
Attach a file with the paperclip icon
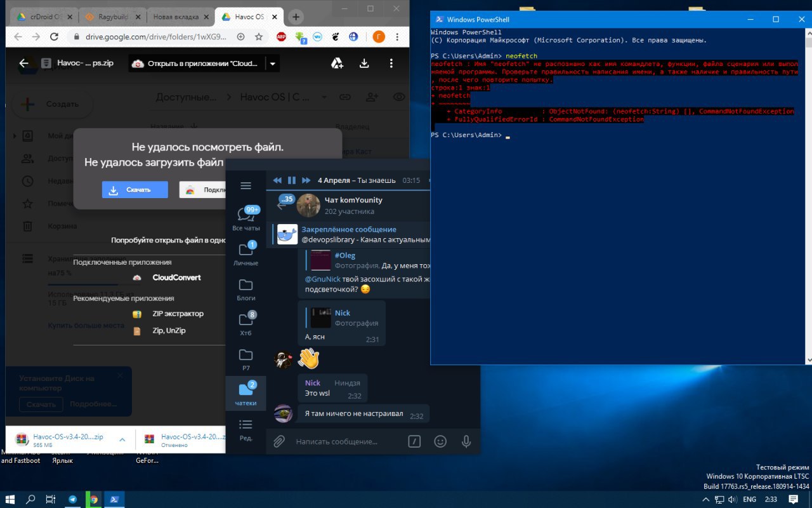278,441
